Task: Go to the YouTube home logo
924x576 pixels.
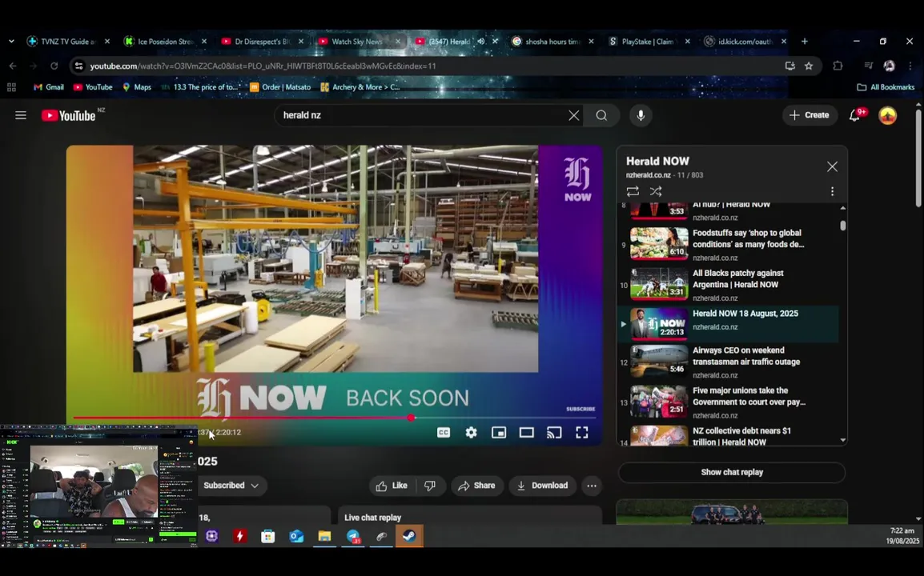Action: [68, 115]
